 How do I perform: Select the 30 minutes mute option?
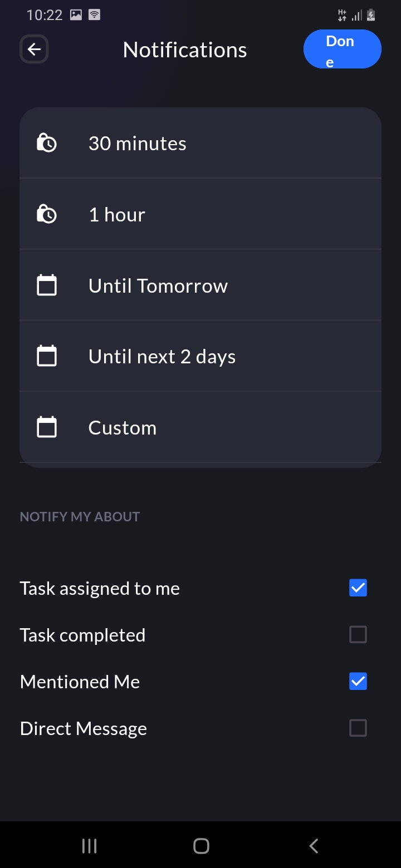[138, 144]
